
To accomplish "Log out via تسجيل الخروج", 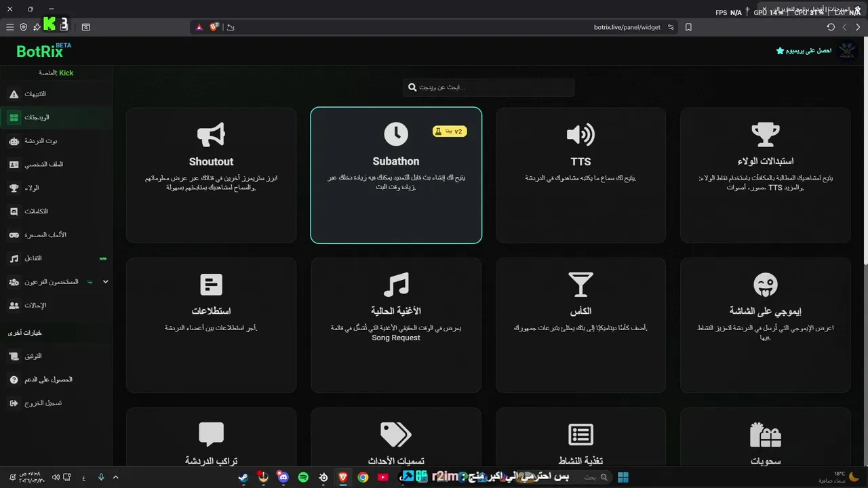I will (56, 403).
